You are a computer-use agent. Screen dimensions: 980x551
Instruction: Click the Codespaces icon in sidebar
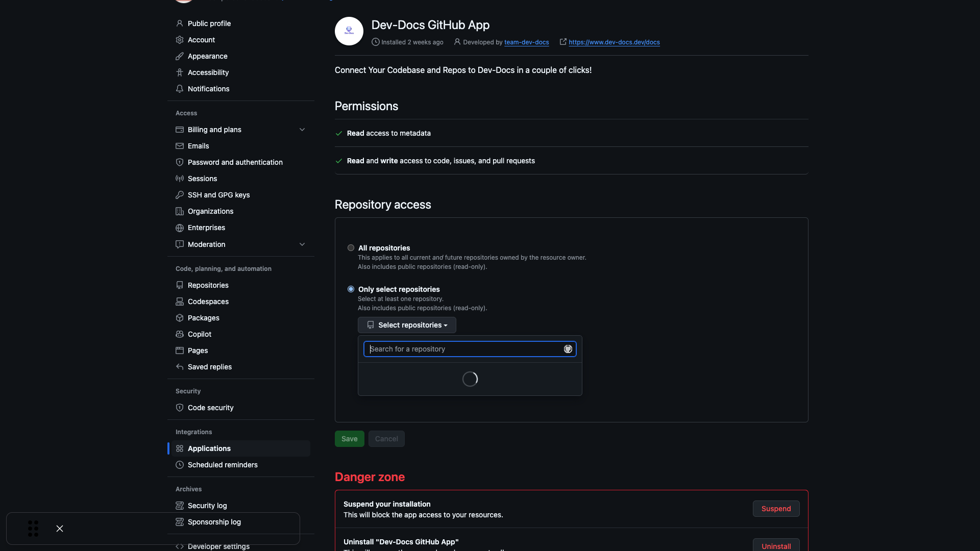tap(180, 302)
